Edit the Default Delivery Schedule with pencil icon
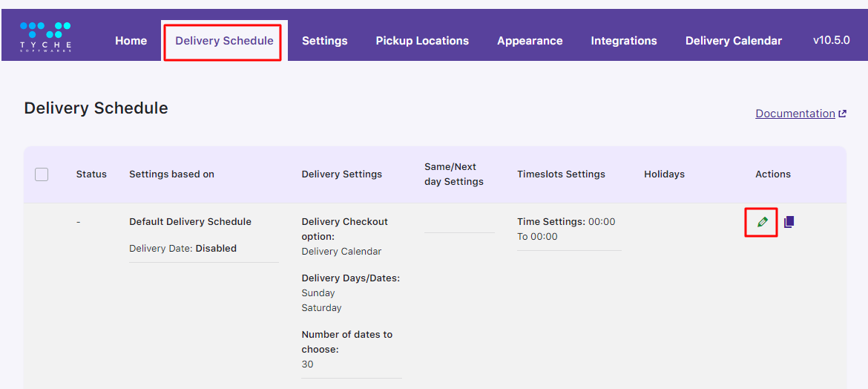This screenshot has height=389, width=868. click(762, 222)
